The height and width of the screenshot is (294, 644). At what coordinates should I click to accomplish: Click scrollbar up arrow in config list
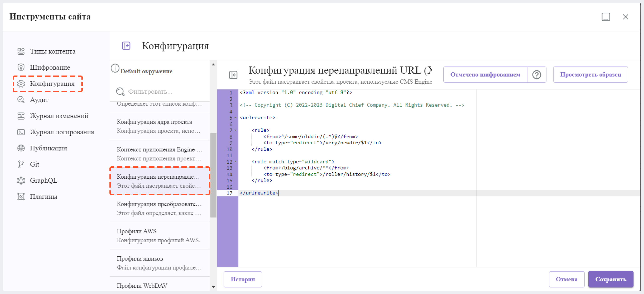click(x=213, y=65)
